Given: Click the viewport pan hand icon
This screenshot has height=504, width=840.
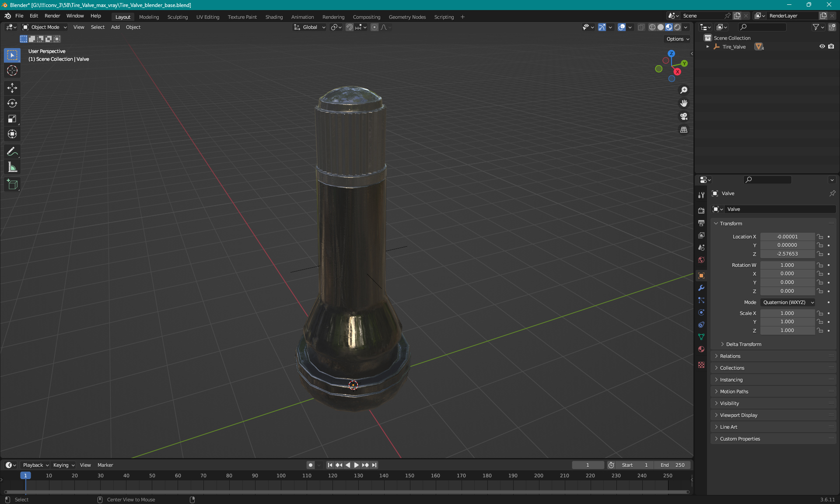Looking at the screenshot, I should [x=684, y=103].
